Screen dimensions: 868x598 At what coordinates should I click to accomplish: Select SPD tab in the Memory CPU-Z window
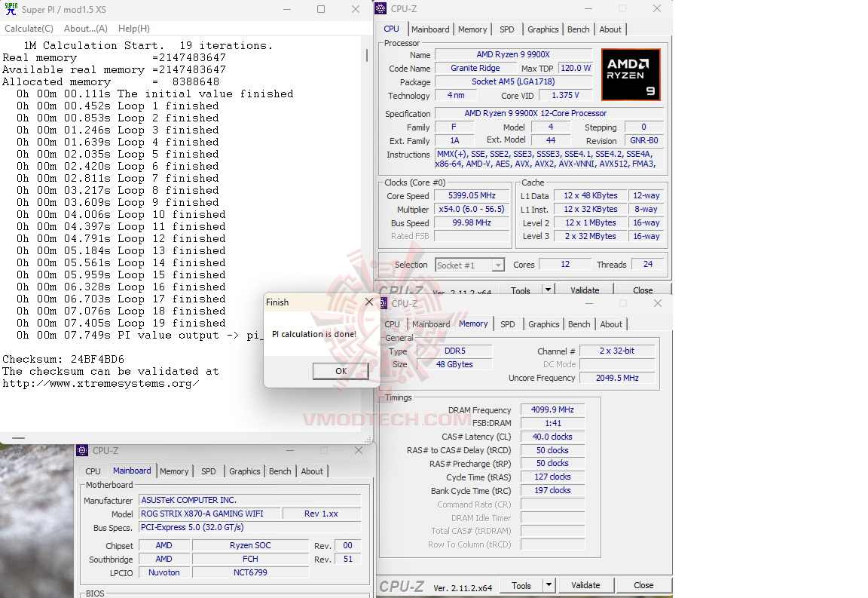[507, 324]
